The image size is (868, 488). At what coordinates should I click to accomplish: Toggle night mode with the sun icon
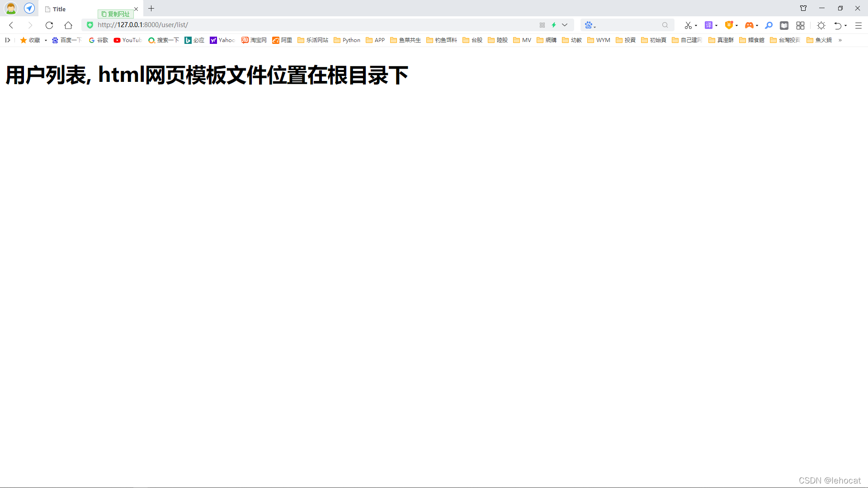click(821, 25)
